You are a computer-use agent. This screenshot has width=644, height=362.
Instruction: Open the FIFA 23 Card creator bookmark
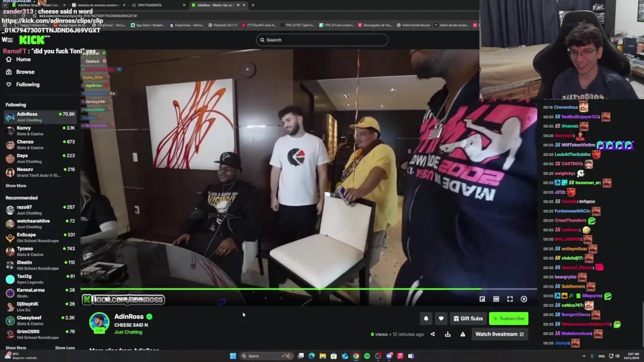pyautogui.click(x=337, y=25)
